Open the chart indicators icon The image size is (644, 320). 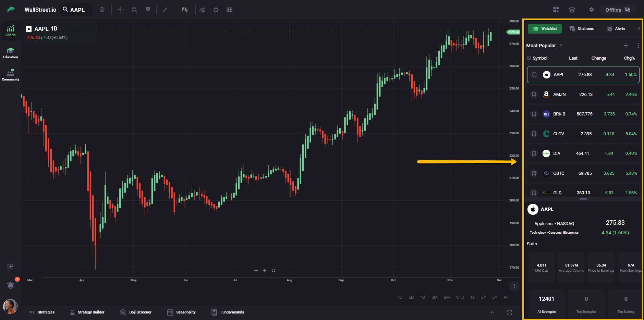203,10
